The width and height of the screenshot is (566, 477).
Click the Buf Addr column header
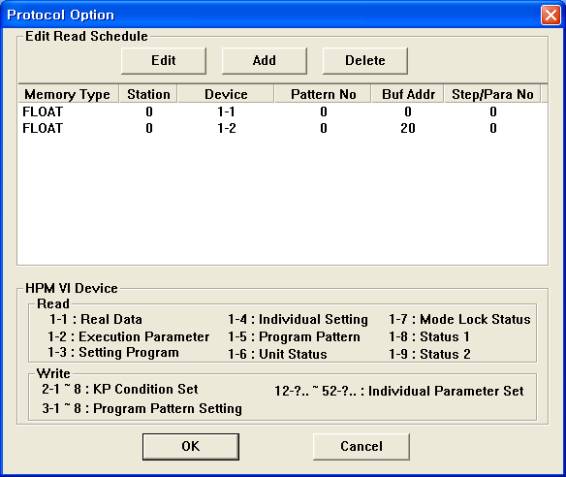pos(408,94)
